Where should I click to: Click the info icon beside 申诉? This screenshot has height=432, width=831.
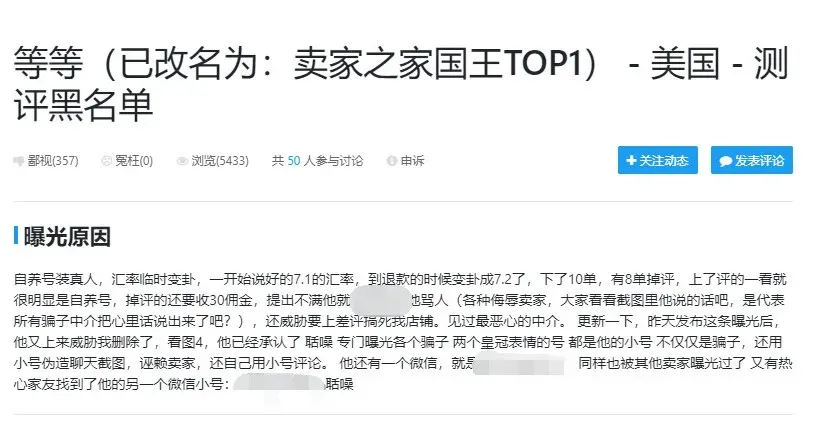pos(392,161)
